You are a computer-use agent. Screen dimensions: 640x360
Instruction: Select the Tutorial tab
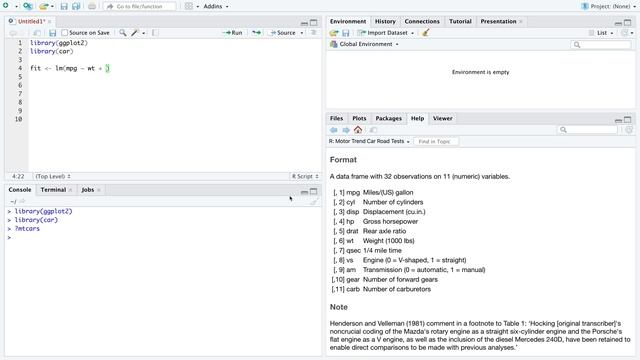pos(460,21)
